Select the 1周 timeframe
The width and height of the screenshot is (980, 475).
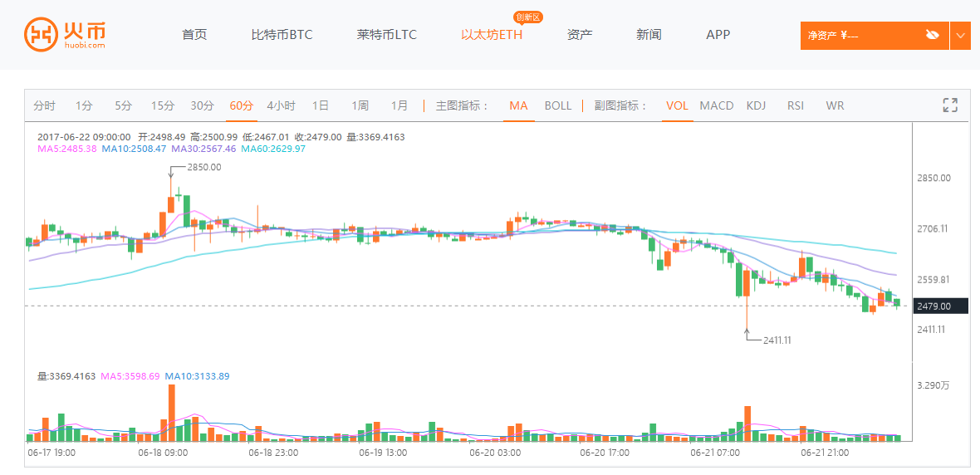[360, 105]
